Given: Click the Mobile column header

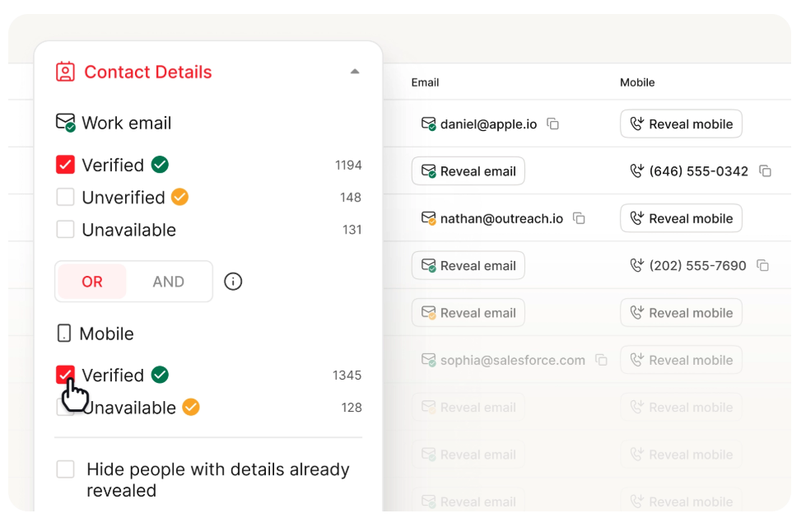Looking at the screenshot, I should click(x=637, y=82).
